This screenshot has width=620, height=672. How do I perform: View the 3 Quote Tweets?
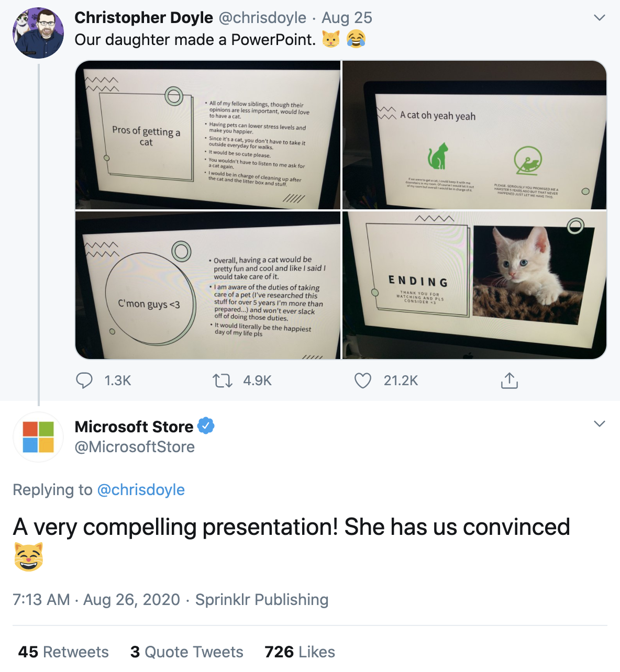point(186,652)
